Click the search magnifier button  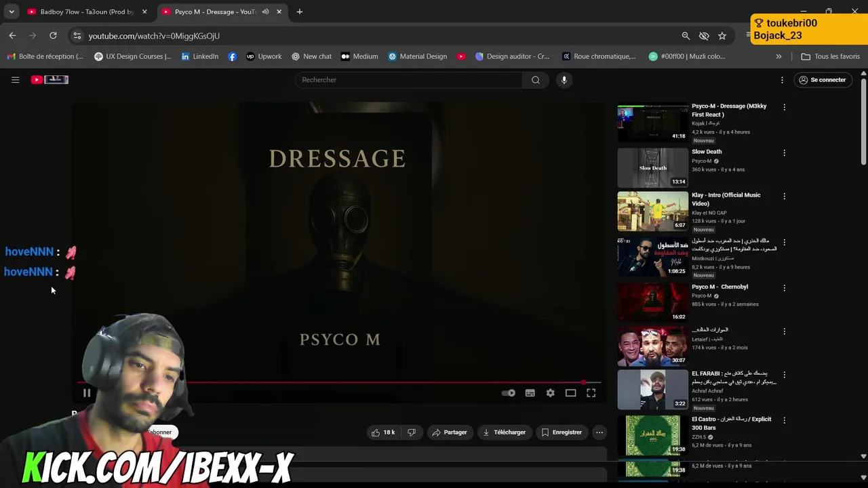pos(536,80)
